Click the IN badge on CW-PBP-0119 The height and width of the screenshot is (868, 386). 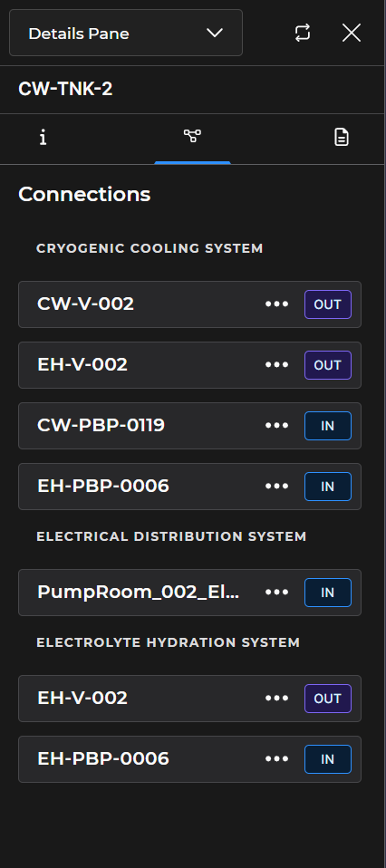coord(328,426)
